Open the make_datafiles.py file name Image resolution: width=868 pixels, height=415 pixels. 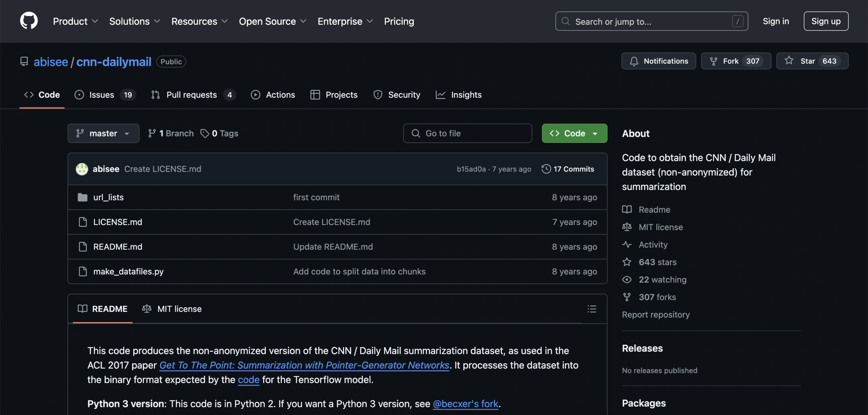(129, 271)
